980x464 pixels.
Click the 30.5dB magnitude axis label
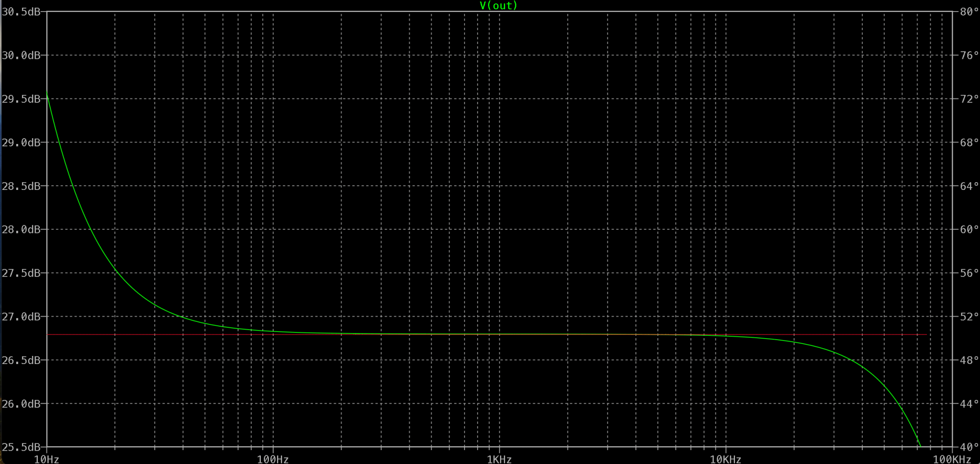click(x=22, y=12)
